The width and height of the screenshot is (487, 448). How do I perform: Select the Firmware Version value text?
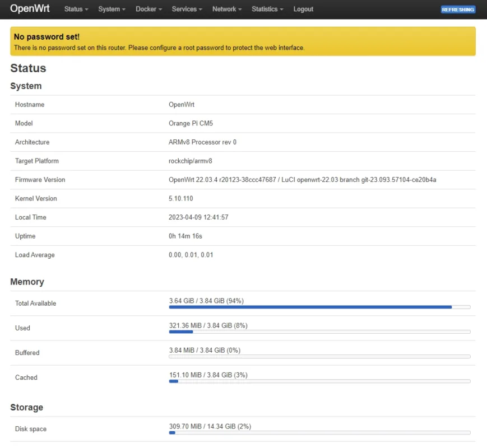tap(302, 180)
